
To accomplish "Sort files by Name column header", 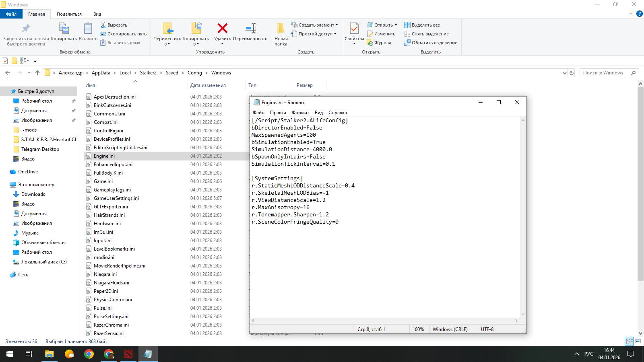I will tap(135, 85).
